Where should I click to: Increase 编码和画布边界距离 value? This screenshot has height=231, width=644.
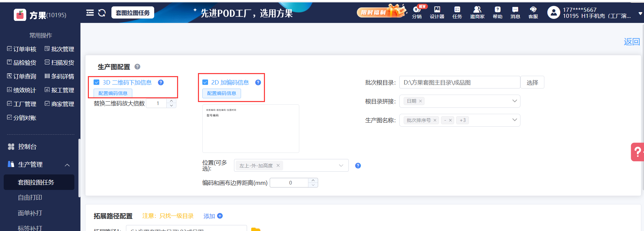pos(313,180)
